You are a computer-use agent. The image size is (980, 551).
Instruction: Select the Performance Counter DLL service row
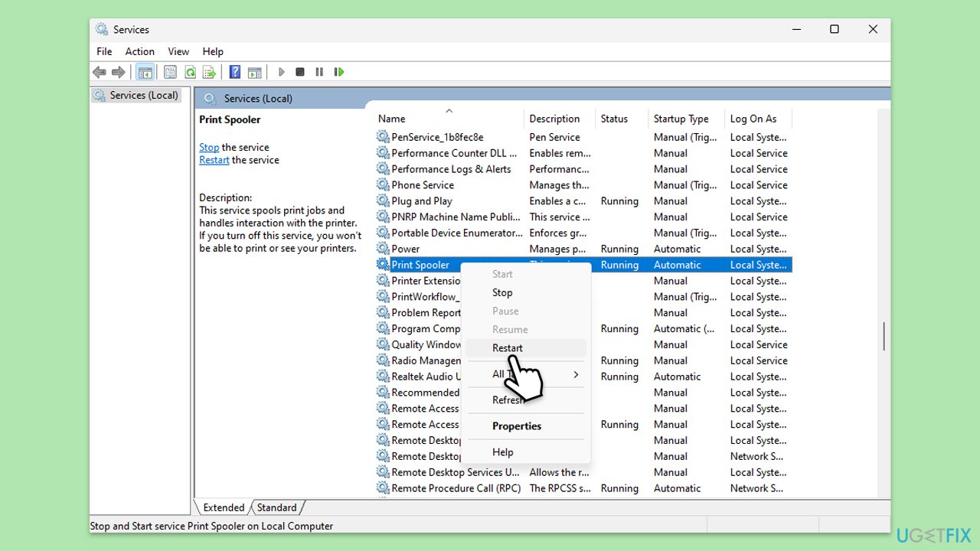pyautogui.click(x=583, y=153)
